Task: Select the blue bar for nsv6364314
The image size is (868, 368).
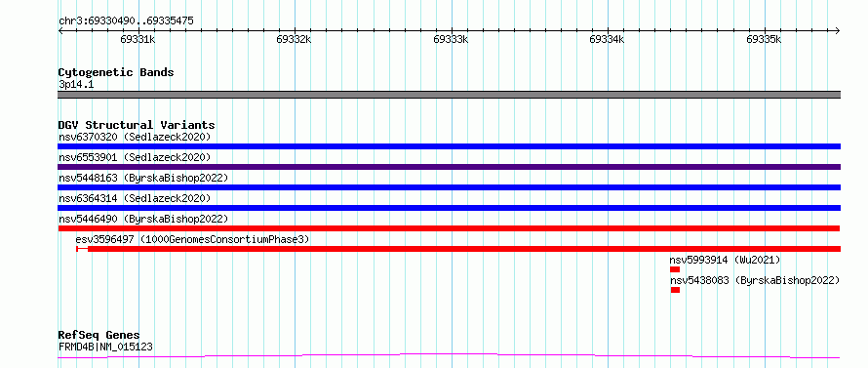Action: [x=449, y=208]
